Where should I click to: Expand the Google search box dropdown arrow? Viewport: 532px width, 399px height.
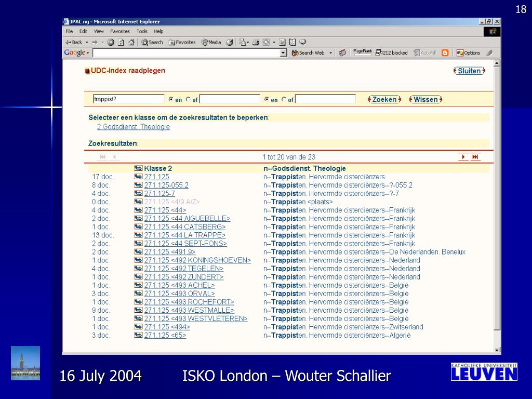(x=283, y=53)
